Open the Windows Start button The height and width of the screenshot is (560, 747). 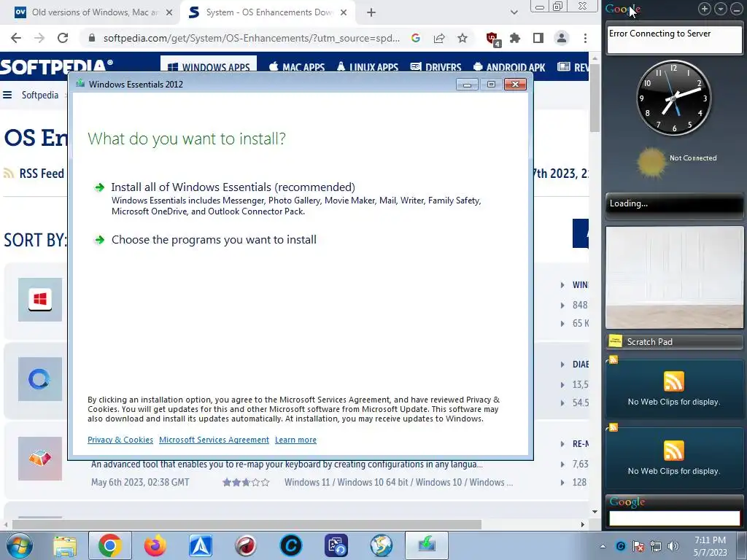click(20, 545)
